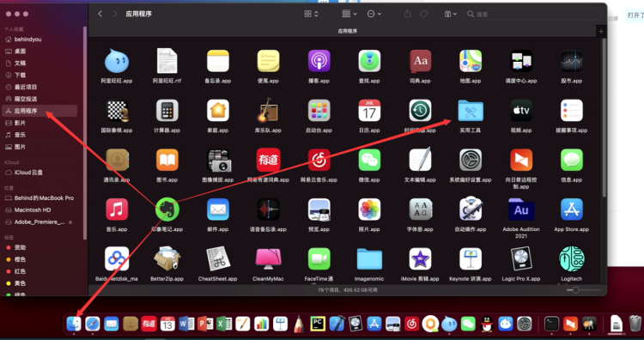The height and width of the screenshot is (340, 644).
Task: Eject the Adobe_Premiere volume in sidebar
Action: [70, 222]
